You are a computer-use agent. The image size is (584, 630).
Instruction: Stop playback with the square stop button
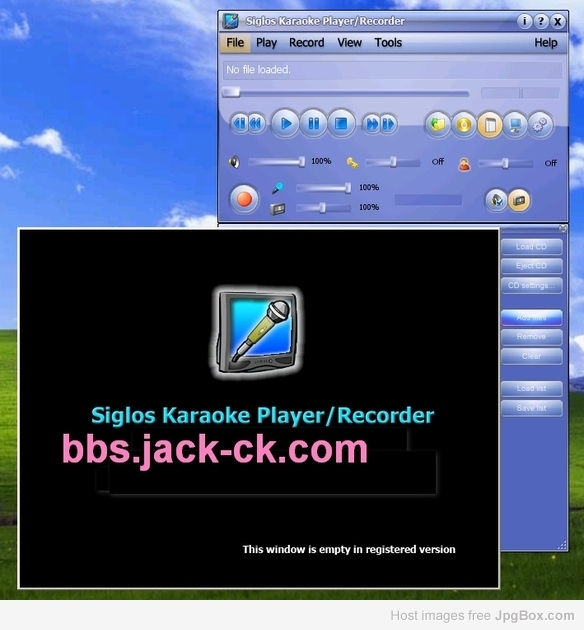[341, 124]
